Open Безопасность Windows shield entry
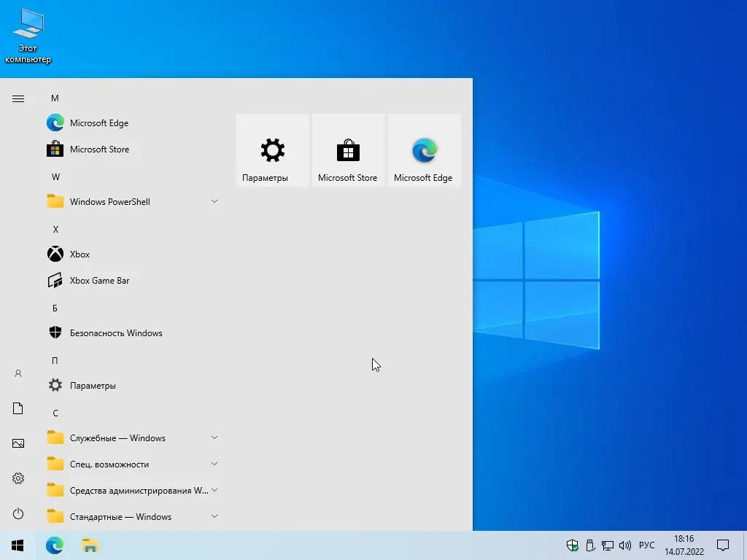The height and width of the screenshot is (560, 747). 133,332
